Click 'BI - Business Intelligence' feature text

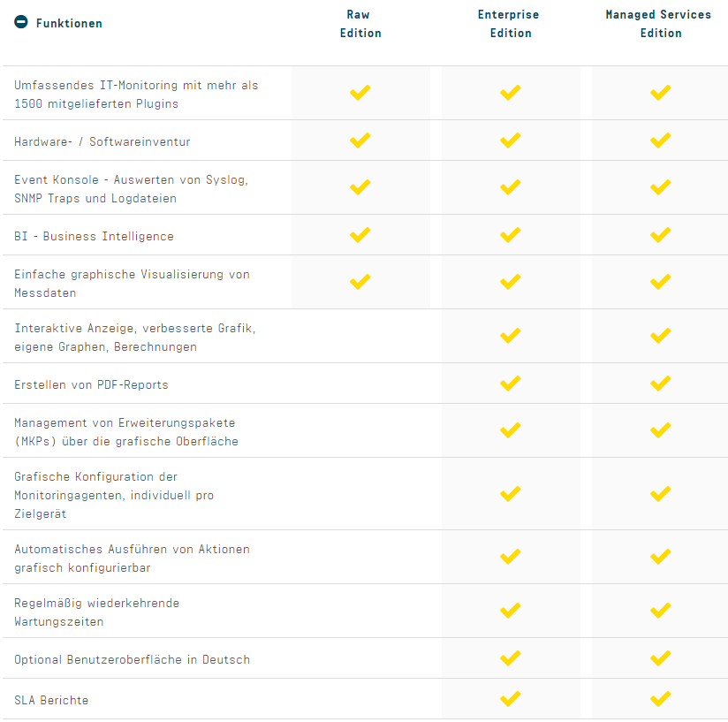(94, 236)
